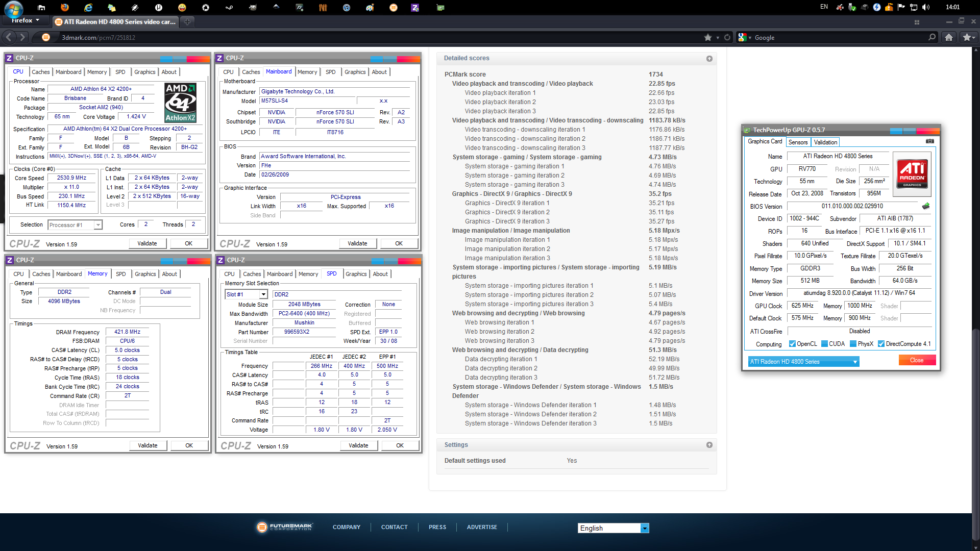Open a new tab with the plus icon

click(187, 21)
